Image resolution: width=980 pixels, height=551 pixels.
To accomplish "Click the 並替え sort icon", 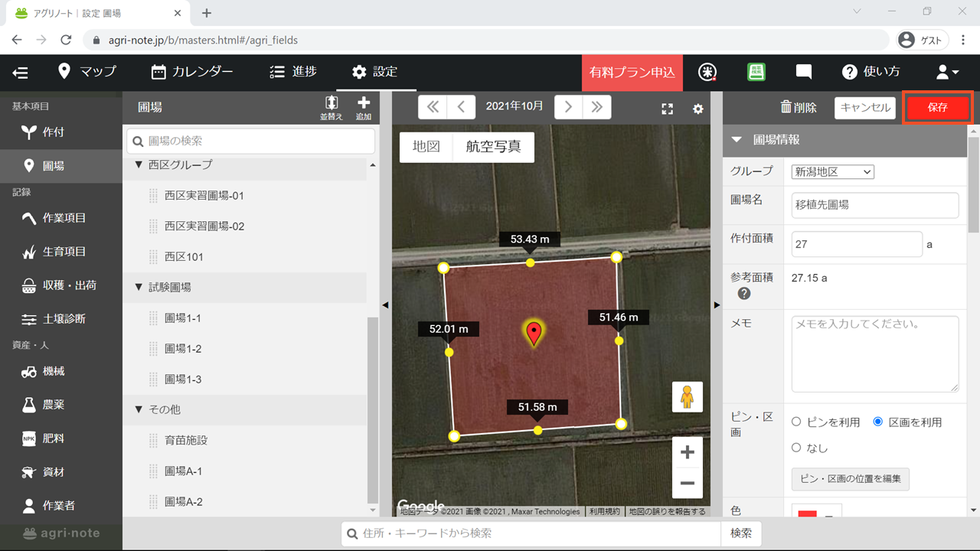I will [332, 107].
